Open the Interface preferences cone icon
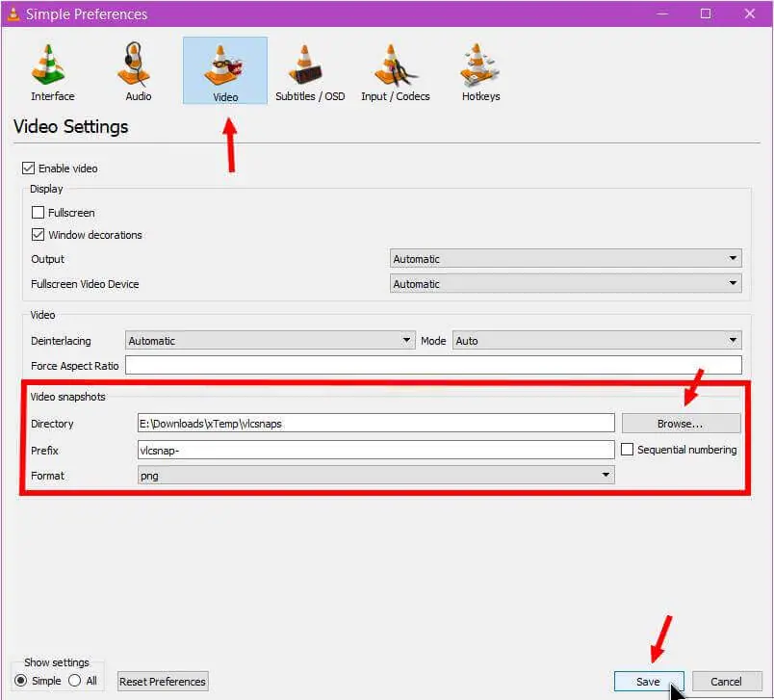Image resolution: width=774 pixels, height=700 pixels. 48,65
